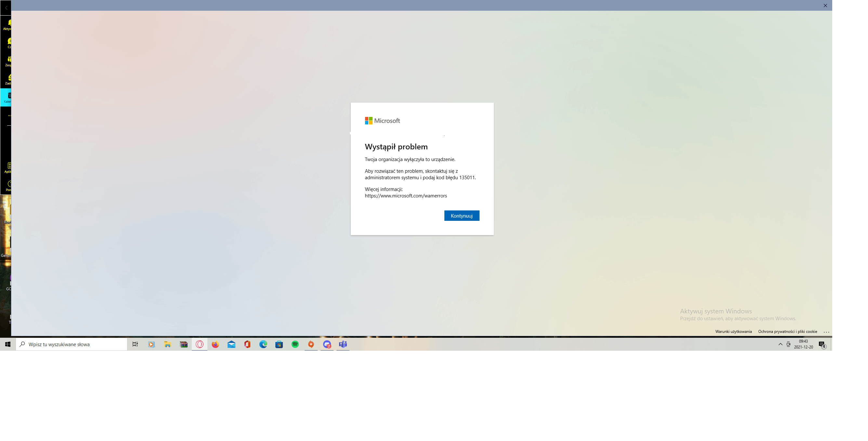Click the Kontynuuj button in the error dialog

[462, 216]
